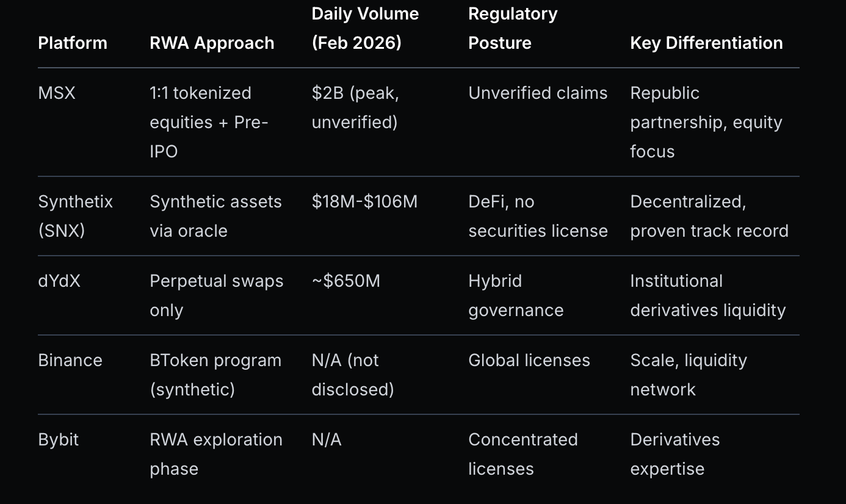
Task: Select the MSX platform cell
Action: pyautogui.click(x=57, y=93)
